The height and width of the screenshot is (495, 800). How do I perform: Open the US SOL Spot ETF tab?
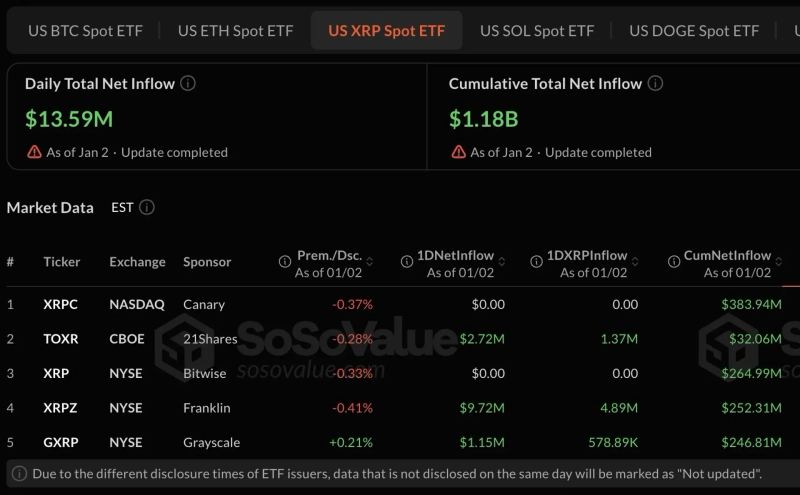coord(537,31)
